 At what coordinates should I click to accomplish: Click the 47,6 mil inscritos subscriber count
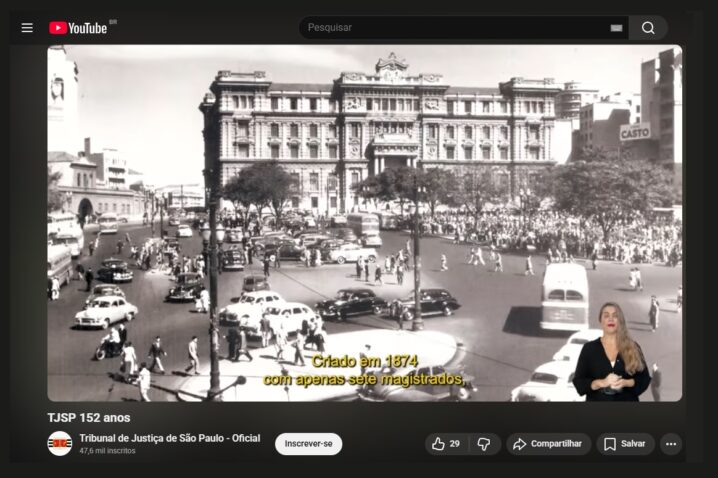(107, 451)
